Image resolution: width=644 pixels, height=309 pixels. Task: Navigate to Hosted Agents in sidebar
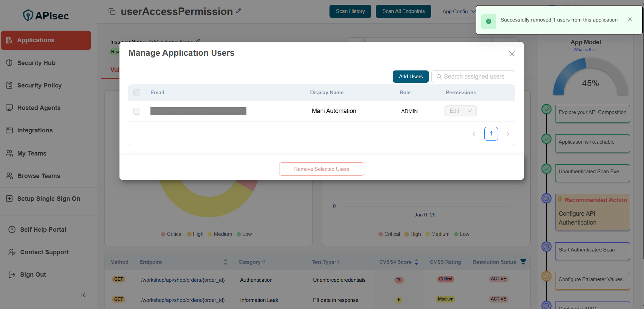tap(39, 108)
